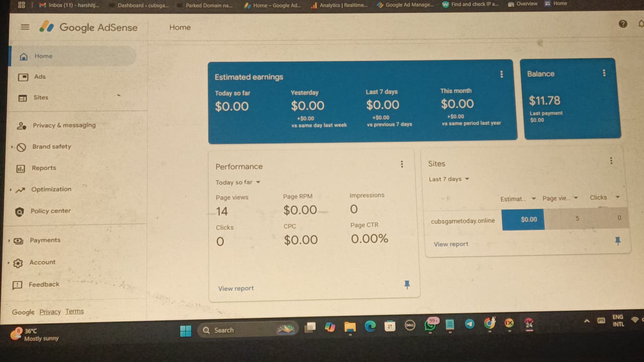
Task: Click the cubsgametoday.online site row
Action: pyautogui.click(x=526, y=219)
